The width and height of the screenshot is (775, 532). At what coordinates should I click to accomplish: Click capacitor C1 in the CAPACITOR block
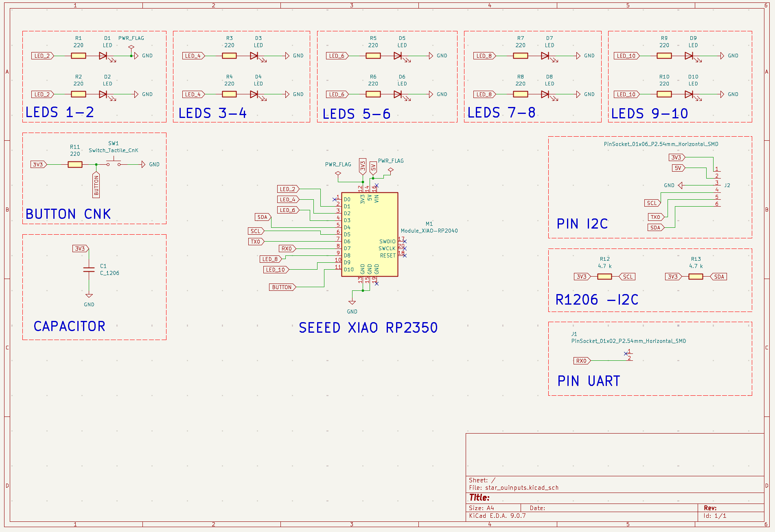click(x=88, y=269)
